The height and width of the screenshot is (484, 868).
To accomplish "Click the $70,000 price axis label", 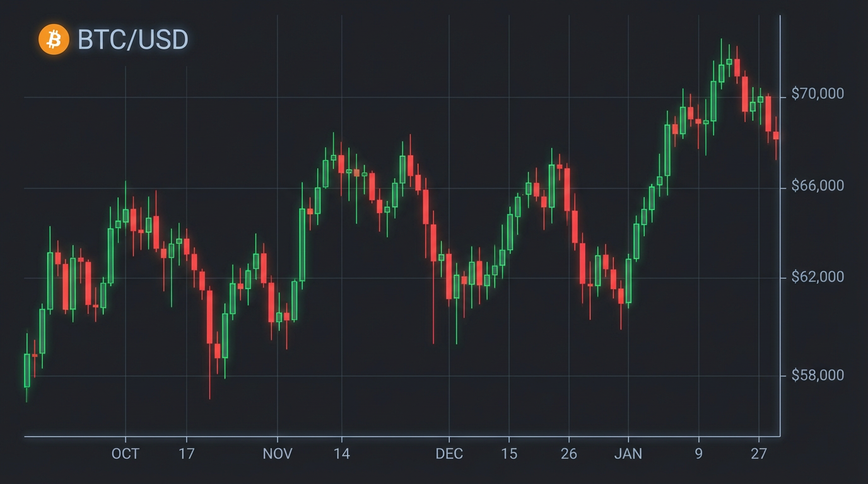I will tap(818, 95).
